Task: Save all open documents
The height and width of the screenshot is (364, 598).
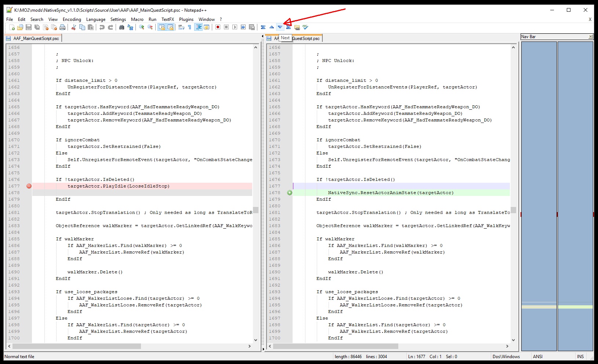Action: click(x=37, y=27)
